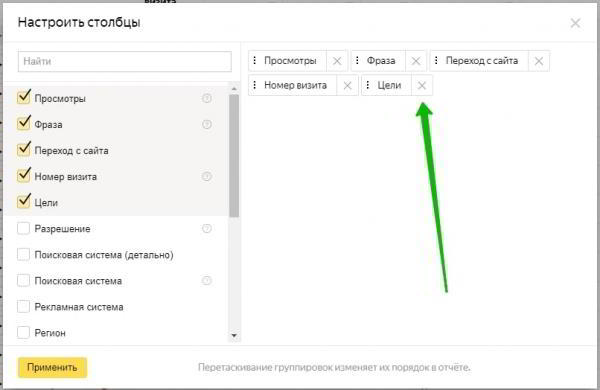
Task: Check the Поисковая система checkbox
Action: point(23,281)
